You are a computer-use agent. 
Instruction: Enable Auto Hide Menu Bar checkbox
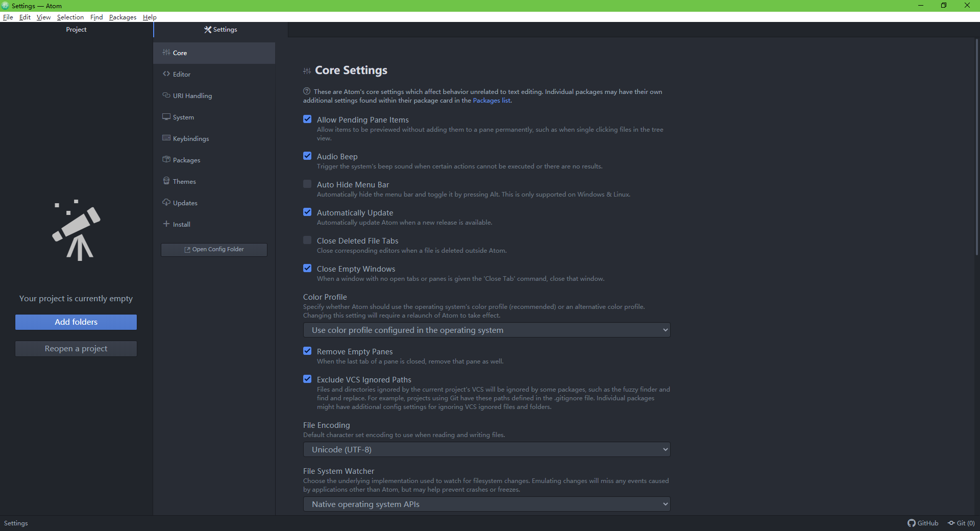307,184
